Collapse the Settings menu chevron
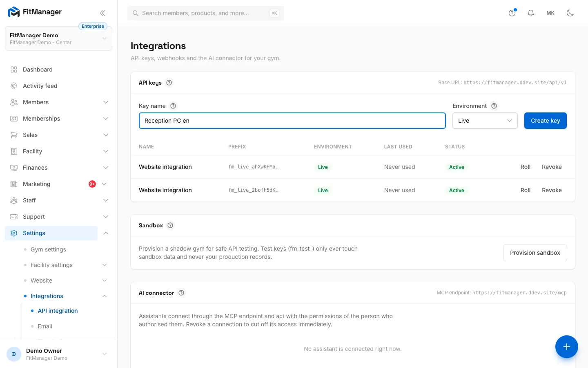 (106, 233)
